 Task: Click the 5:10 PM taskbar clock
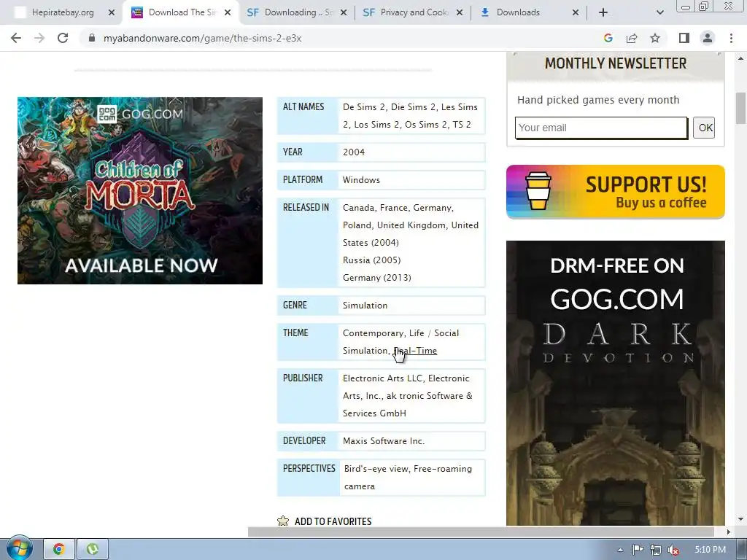[710, 550]
